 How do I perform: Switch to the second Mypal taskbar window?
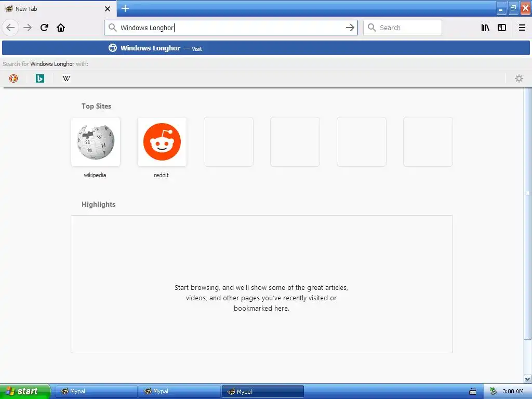click(179, 392)
